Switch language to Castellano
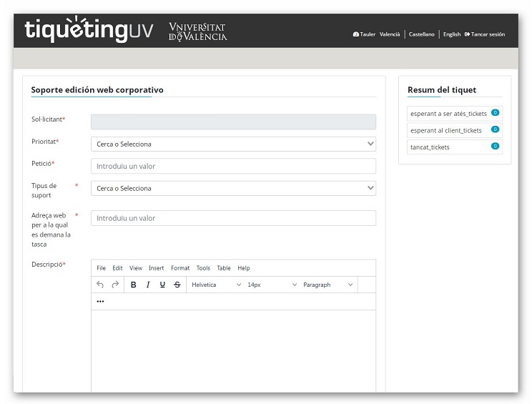Image resolution: width=532 pixels, height=404 pixels. pos(421,34)
